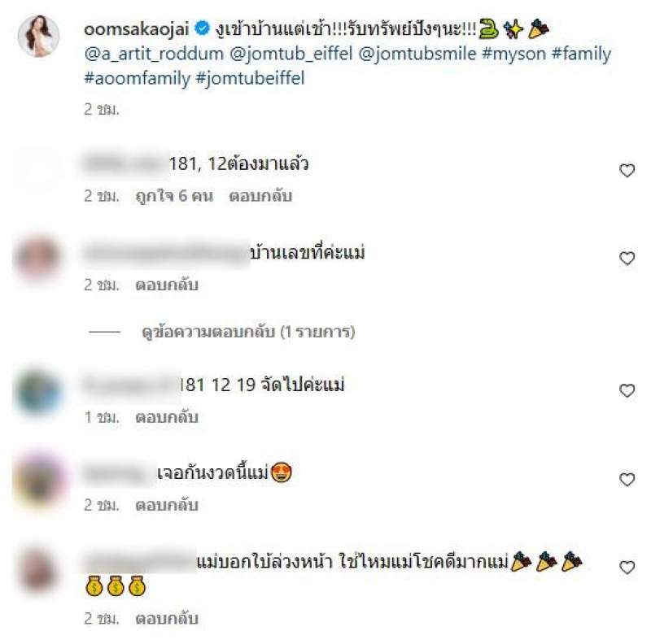Reply to 'บ้านเลขที่ค่ะแม่' comment
This screenshot has width=651, height=644.
[x=167, y=285]
